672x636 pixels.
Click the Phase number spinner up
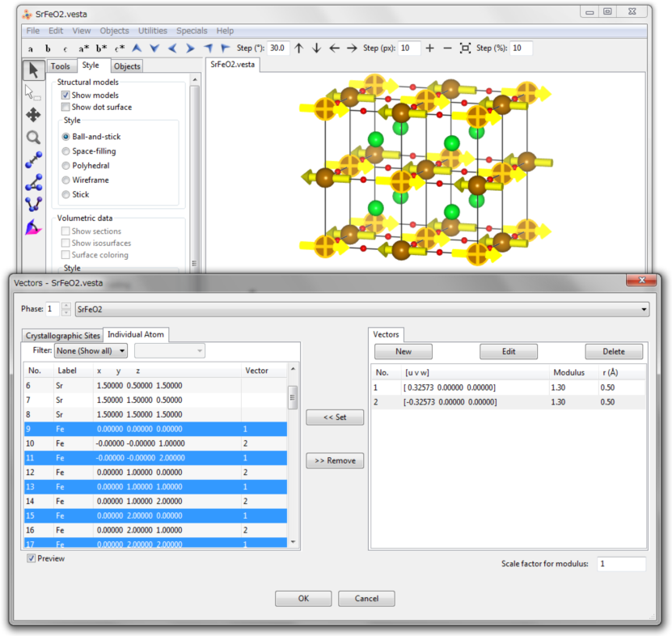66,306
